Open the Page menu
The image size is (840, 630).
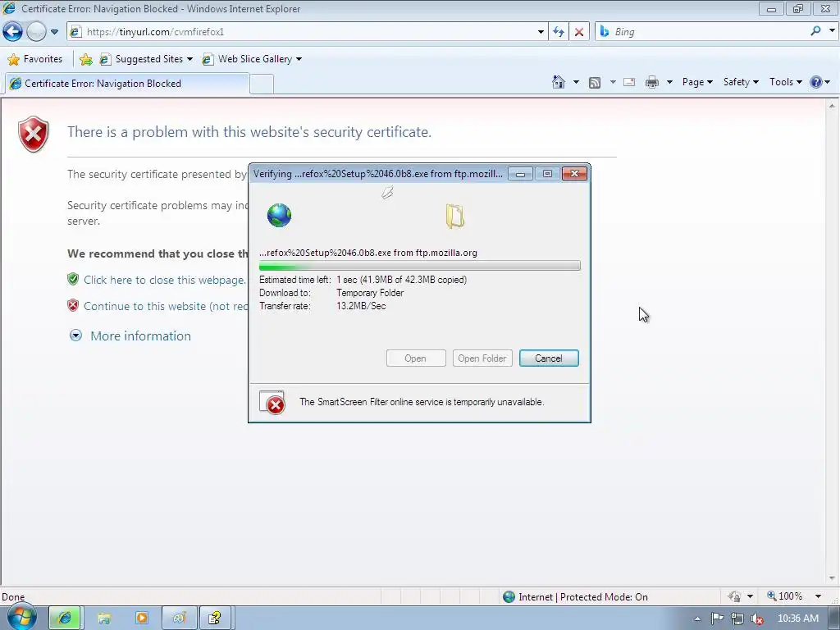pyautogui.click(x=697, y=82)
